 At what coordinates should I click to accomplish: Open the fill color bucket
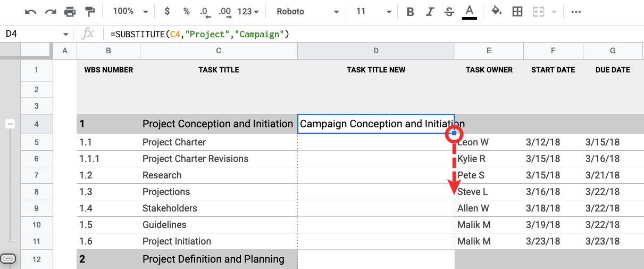pos(497,11)
